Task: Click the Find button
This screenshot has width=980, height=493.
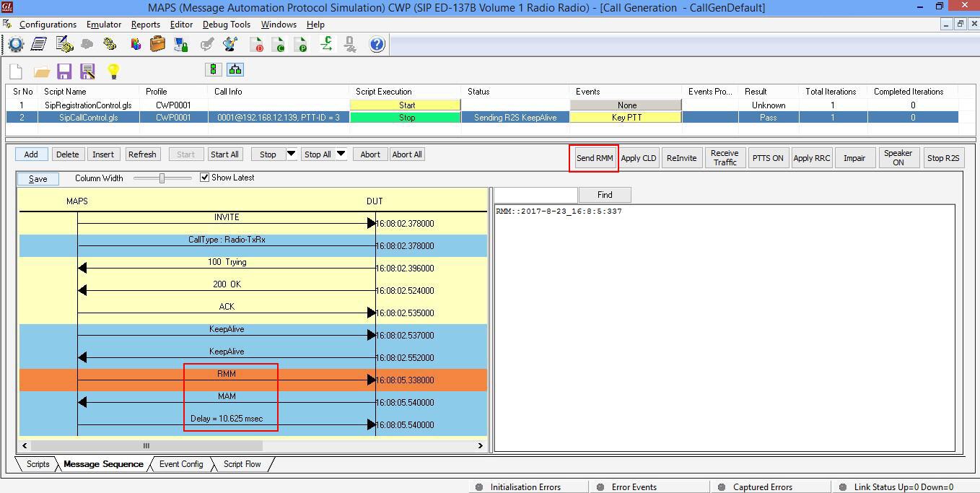Action: 605,195
